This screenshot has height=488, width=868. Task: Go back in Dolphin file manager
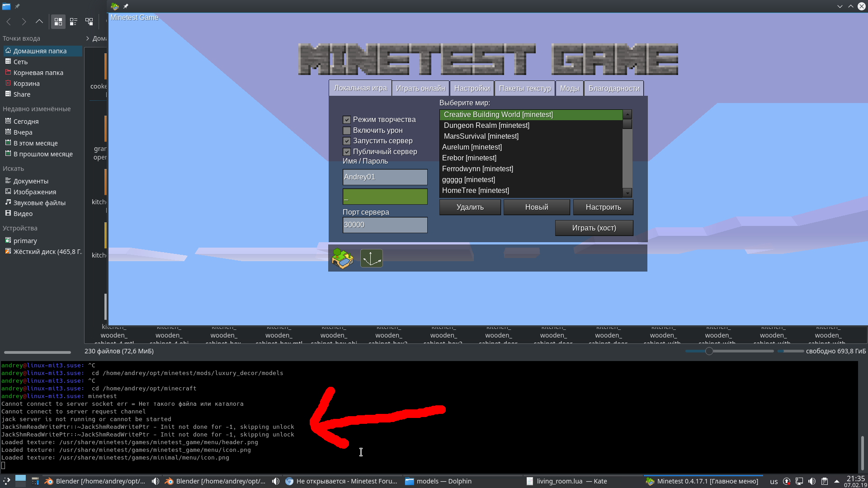[x=9, y=21]
